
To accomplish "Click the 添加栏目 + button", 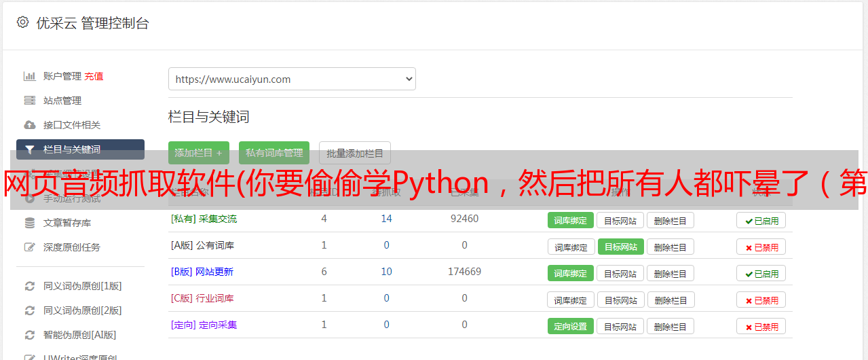I will (x=199, y=153).
